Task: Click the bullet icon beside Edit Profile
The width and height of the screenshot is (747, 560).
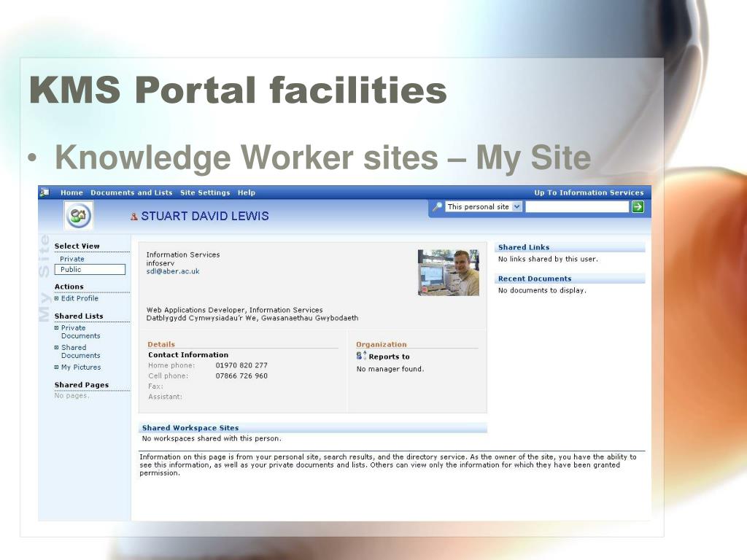Action: tap(57, 298)
